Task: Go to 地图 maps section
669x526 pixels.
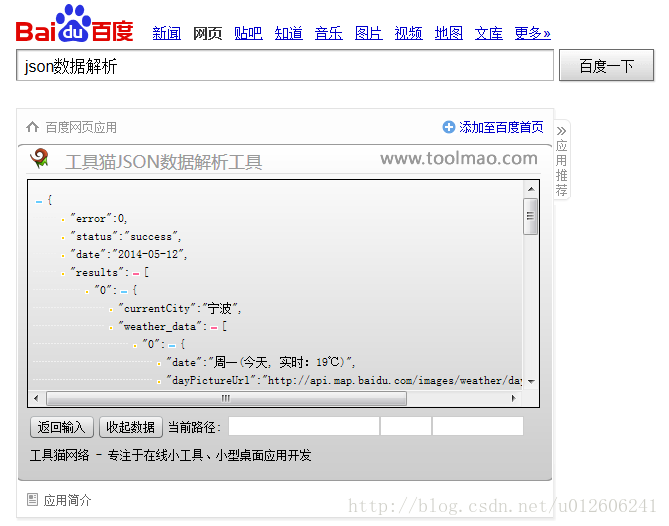Action: 449,33
